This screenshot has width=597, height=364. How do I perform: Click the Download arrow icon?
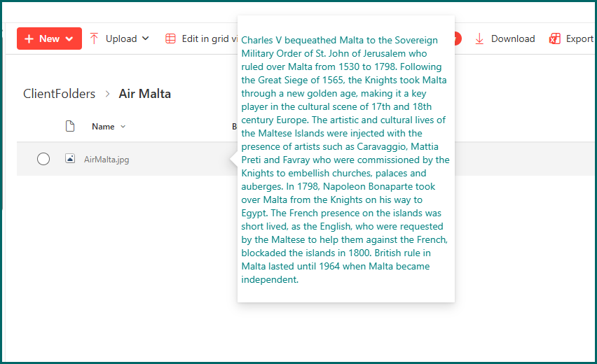(x=479, y=38)
